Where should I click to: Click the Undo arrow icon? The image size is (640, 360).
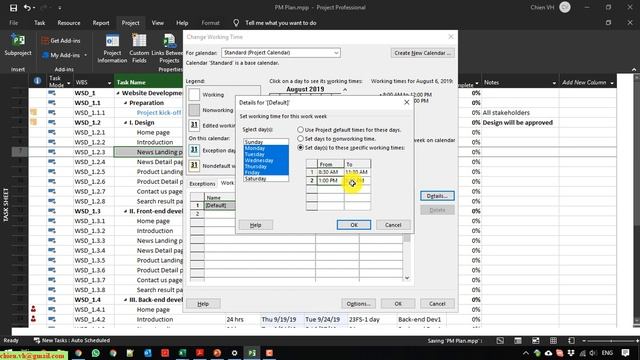(x=27, y=7)
